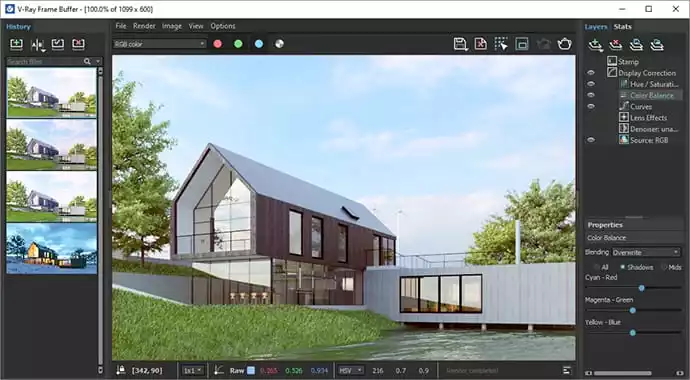The image size is (690, 380).
Task: Adjust the Yellow - Blue slider
Action: click(x=632, y=333)
